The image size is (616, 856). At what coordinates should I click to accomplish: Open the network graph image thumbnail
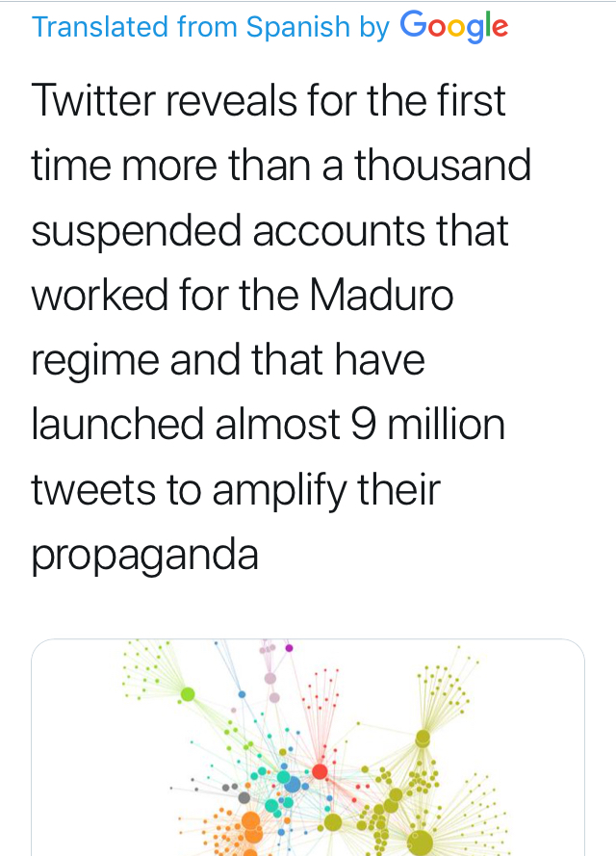point(308,747)
